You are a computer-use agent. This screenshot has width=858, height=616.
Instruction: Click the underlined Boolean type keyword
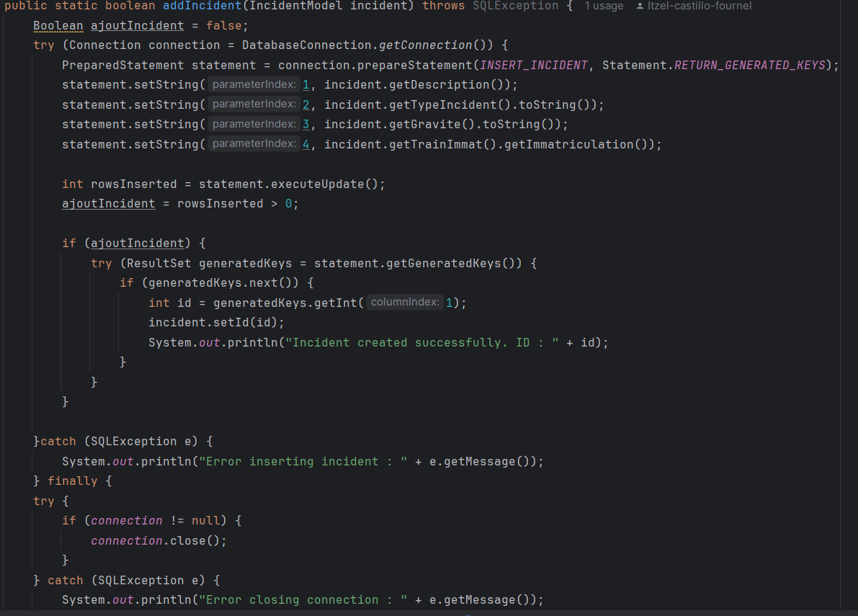pos(58,25)
